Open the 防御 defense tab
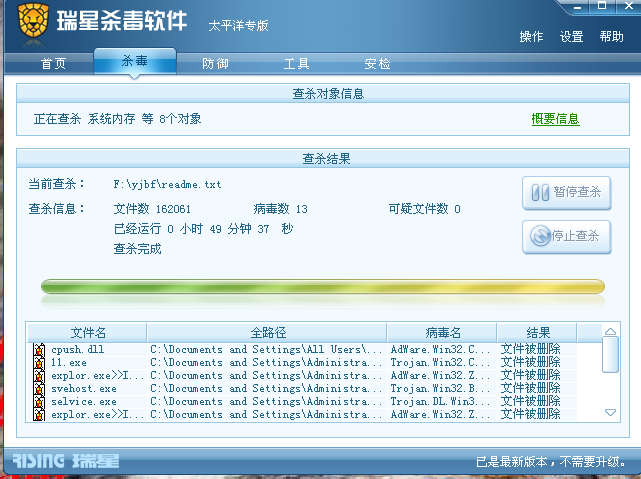 pyautogui.click(x=215, y=64)
